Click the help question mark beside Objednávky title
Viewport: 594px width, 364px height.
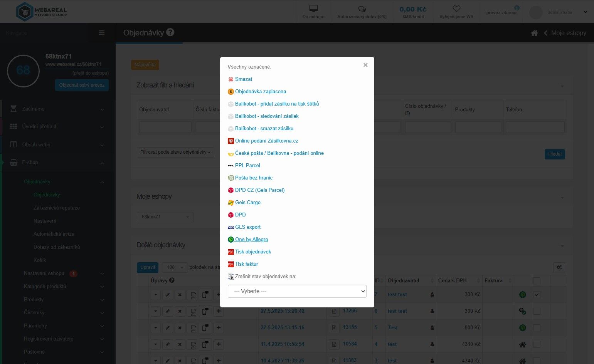tap(170, 32)
